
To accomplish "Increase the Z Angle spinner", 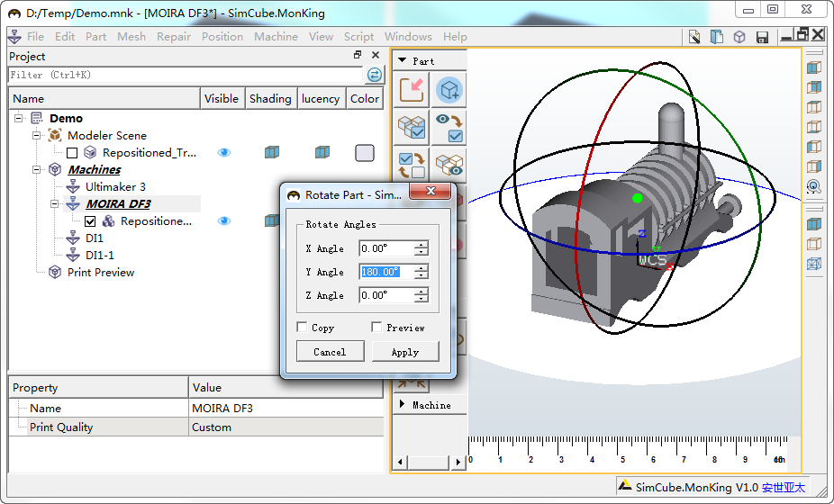I will pos(422,292).
